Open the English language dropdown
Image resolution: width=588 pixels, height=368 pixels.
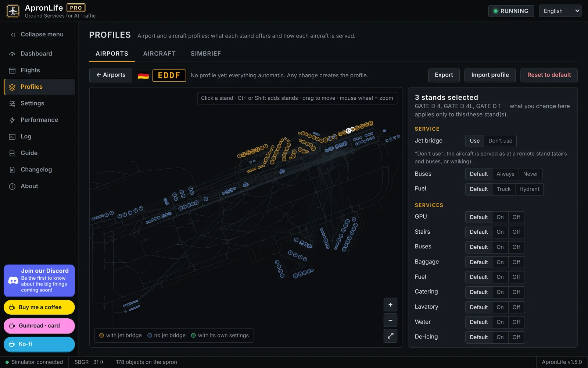[560, 11]
